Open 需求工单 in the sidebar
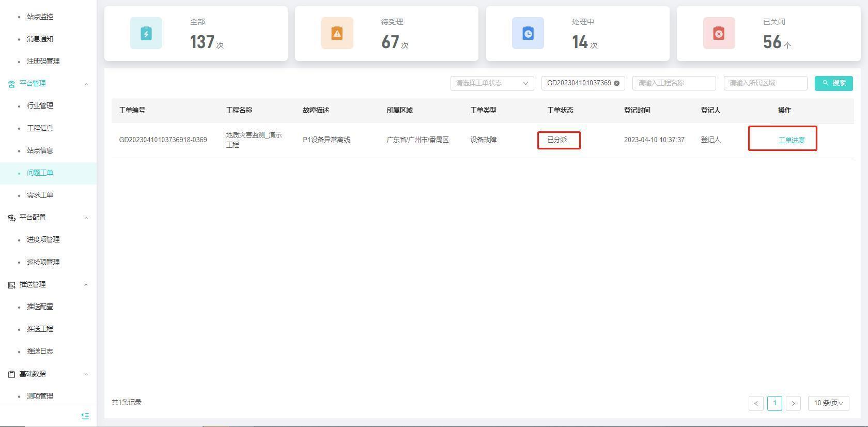868x427 pixels. (40, 195)
